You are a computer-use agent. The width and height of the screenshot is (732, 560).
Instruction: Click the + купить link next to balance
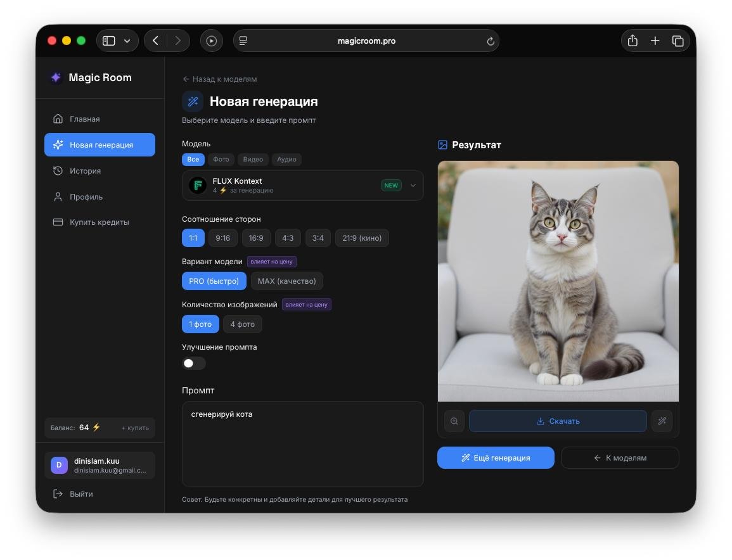tap(135, 428)
